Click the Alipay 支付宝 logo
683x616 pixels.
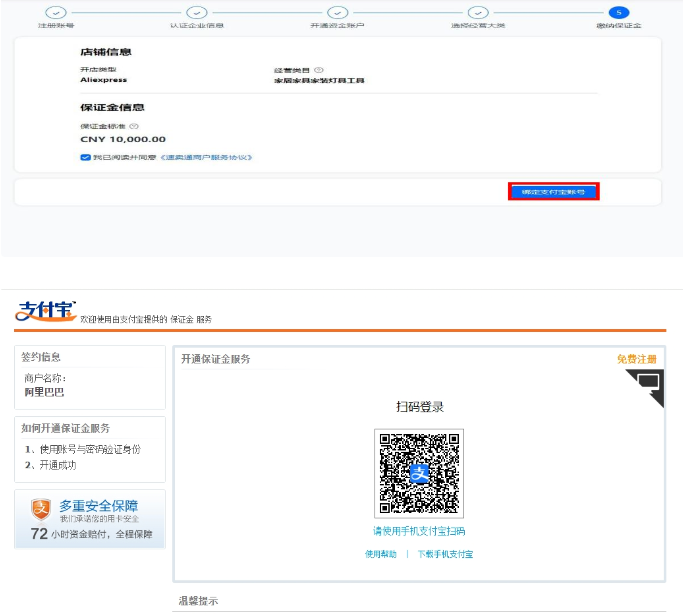(45, 311)
